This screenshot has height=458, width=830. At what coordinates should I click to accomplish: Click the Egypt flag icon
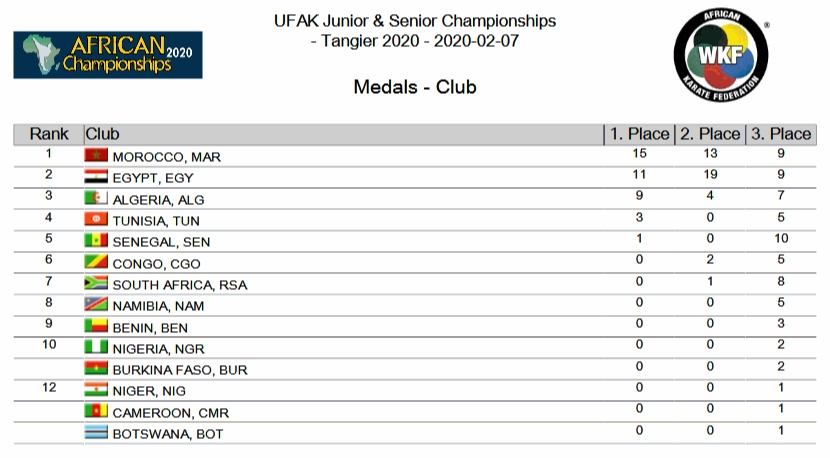click(x=97, y=177)
